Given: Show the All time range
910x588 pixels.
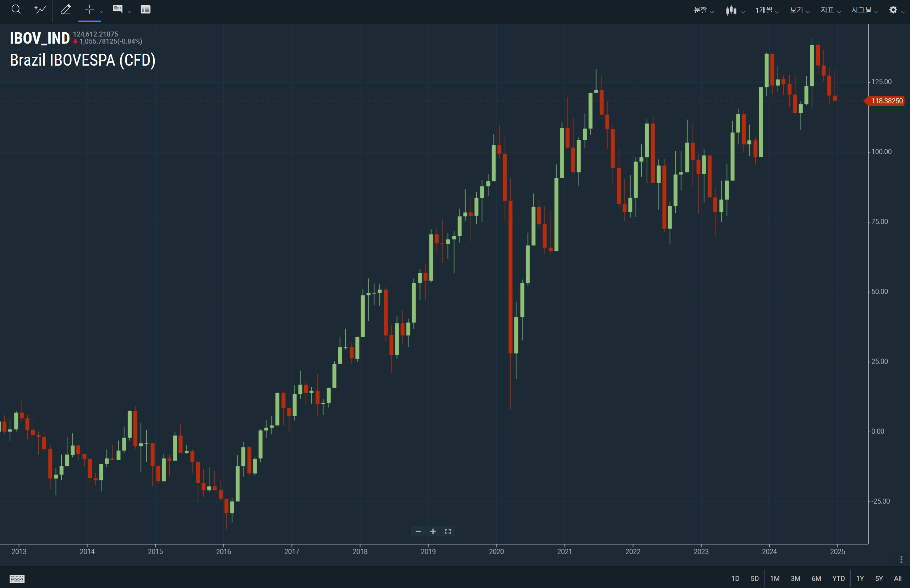Looking at the screenshot, I should [x=897, y=578].
